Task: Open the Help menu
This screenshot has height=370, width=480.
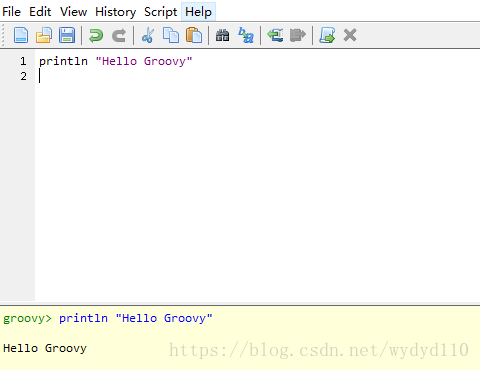Action: click(x=199, y=12)
